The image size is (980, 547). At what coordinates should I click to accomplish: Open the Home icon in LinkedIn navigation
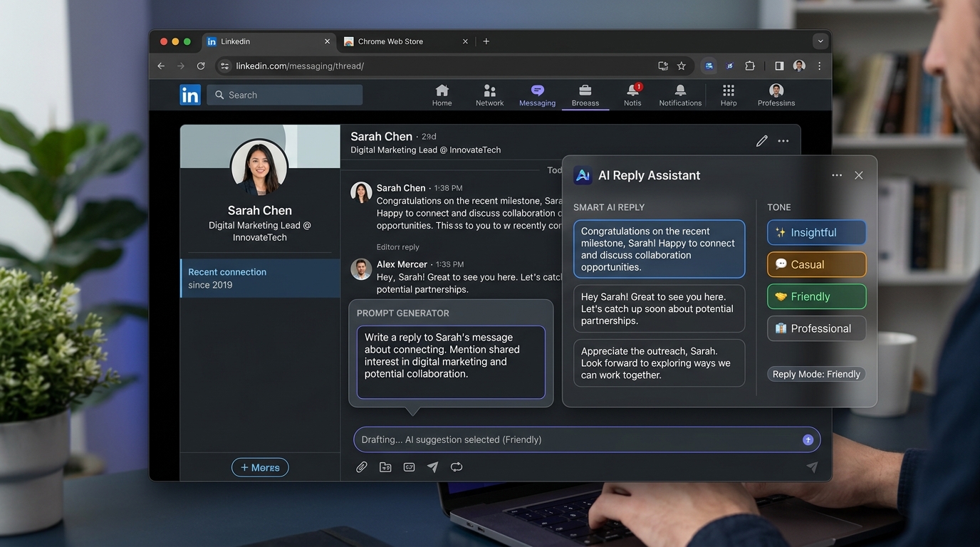point(442,95)
